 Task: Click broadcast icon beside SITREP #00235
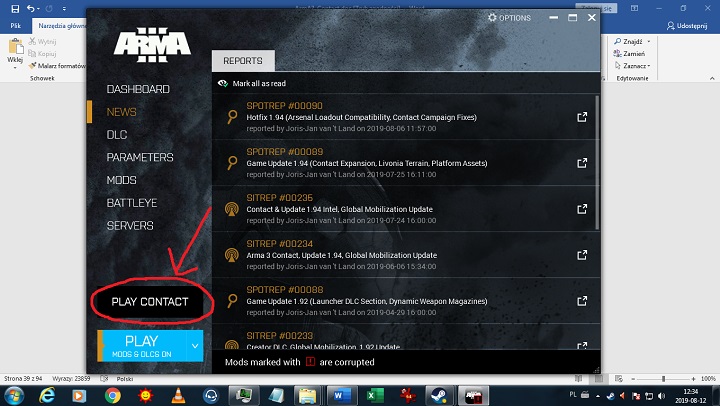click(x=232, y=209)
